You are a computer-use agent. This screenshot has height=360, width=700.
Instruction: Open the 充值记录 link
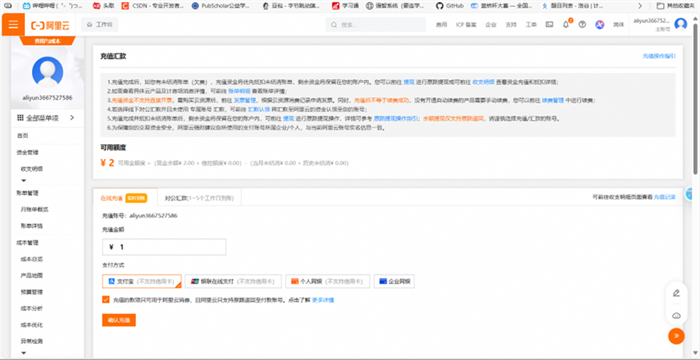665,197
